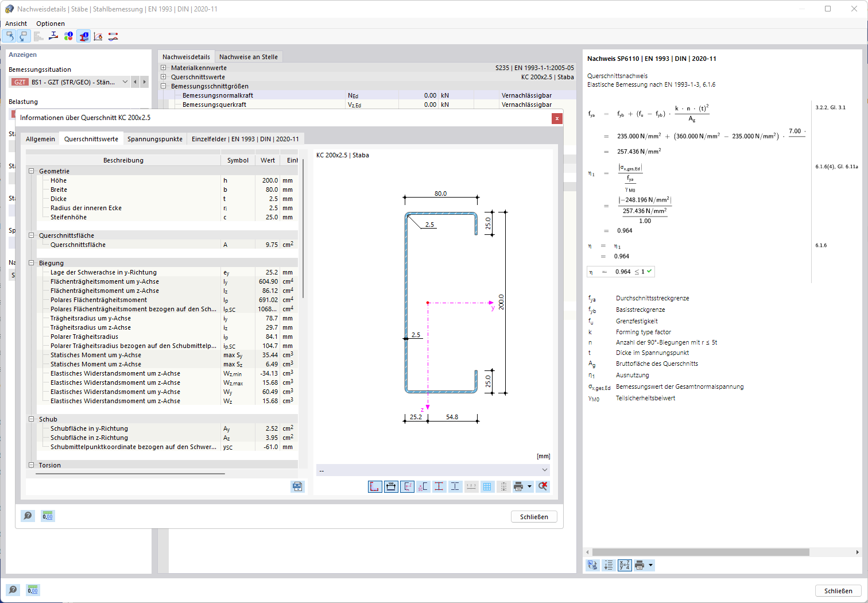Toggle the principal axes y-z icon
This screenshot has height=603, width=868.
[x=407, y=486]
